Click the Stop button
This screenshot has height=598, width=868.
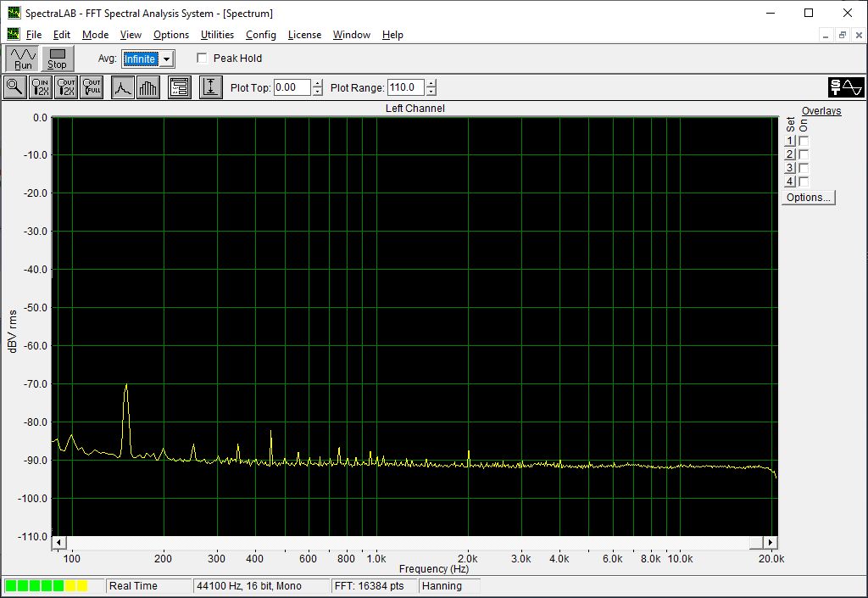(x=57, y=59)
